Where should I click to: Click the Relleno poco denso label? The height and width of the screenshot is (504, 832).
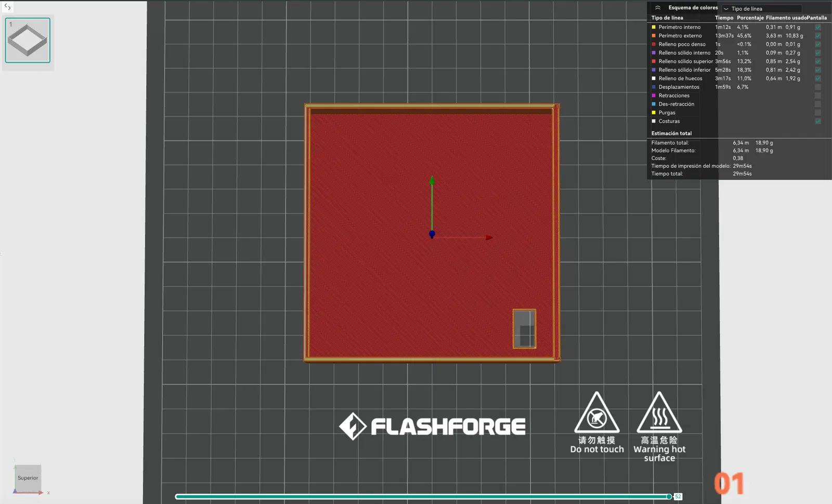pos(682,44)
